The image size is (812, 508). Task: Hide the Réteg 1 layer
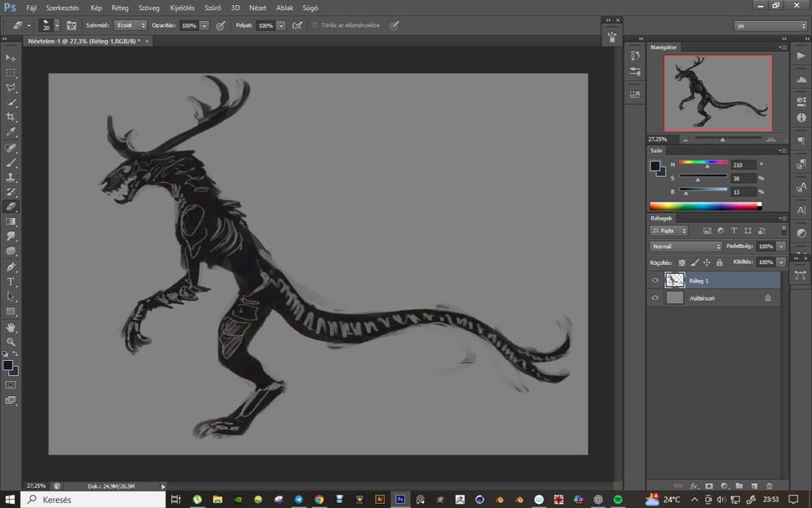point(655,280)
